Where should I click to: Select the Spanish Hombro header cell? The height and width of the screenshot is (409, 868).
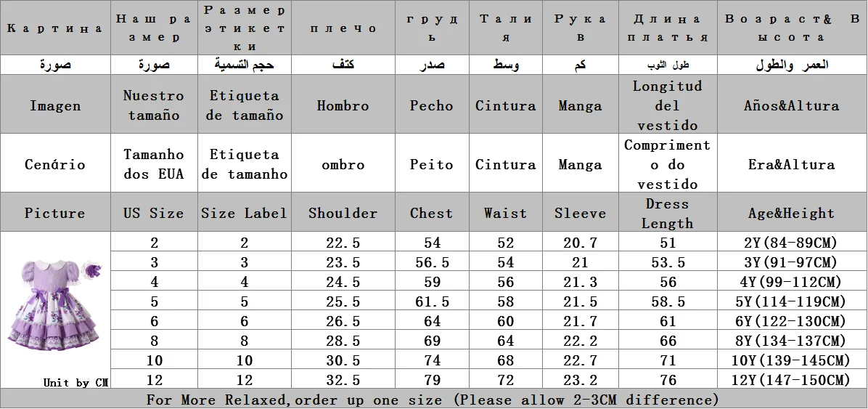coord(343,106)
